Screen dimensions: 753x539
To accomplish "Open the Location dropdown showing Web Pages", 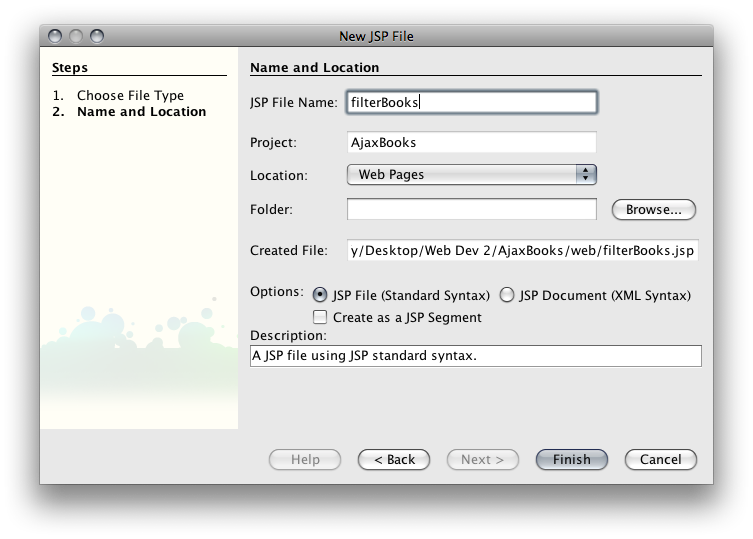I will 472,174.
